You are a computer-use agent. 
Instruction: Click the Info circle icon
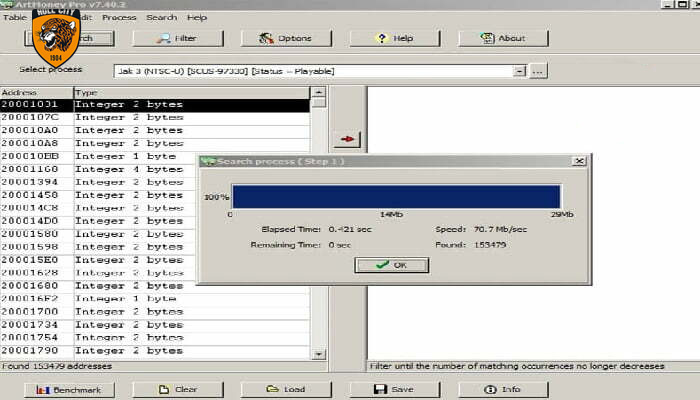click(x=490, y=390)
